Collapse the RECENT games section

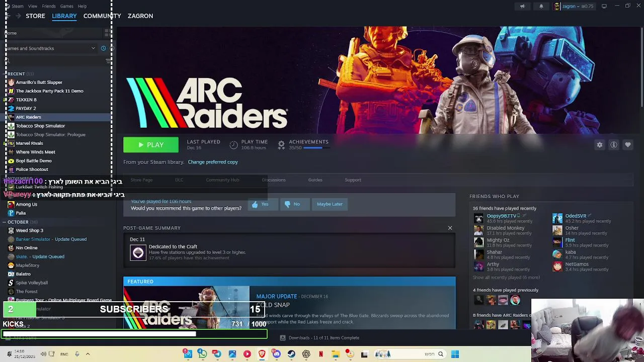4,74
